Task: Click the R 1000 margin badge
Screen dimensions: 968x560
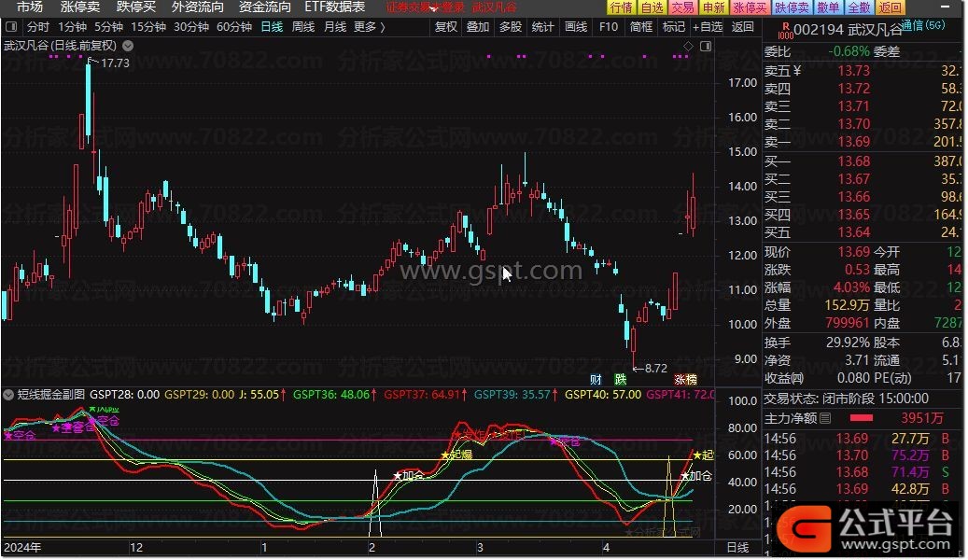Action: (x=786, y=31)
